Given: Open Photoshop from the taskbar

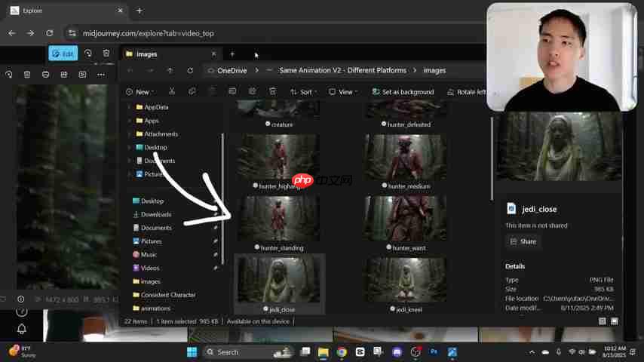Looking at the screenshot, I should tap(434, 352).
